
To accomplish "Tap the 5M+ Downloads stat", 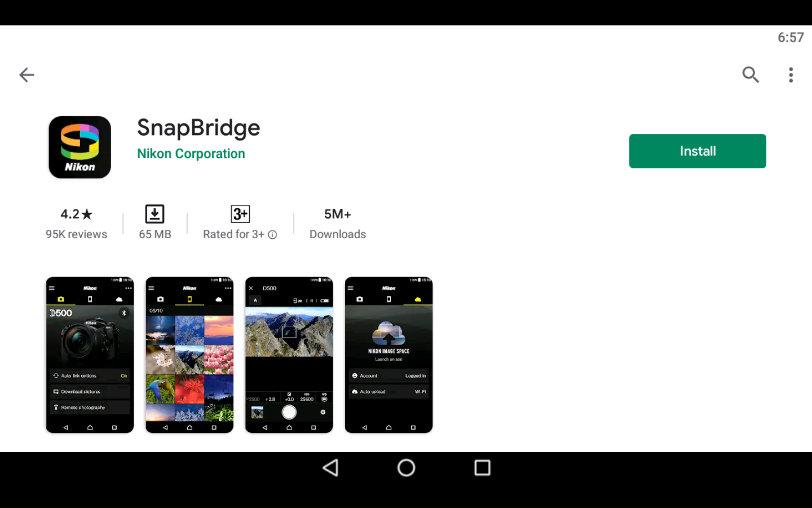I will tap(338, 224).
